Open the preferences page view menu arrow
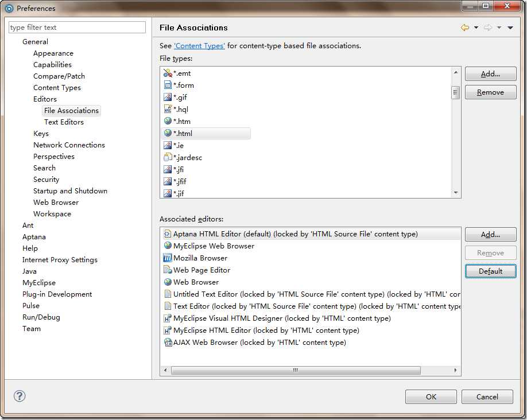This screenshot has height=420, width=527. click(x=510, y=28)
